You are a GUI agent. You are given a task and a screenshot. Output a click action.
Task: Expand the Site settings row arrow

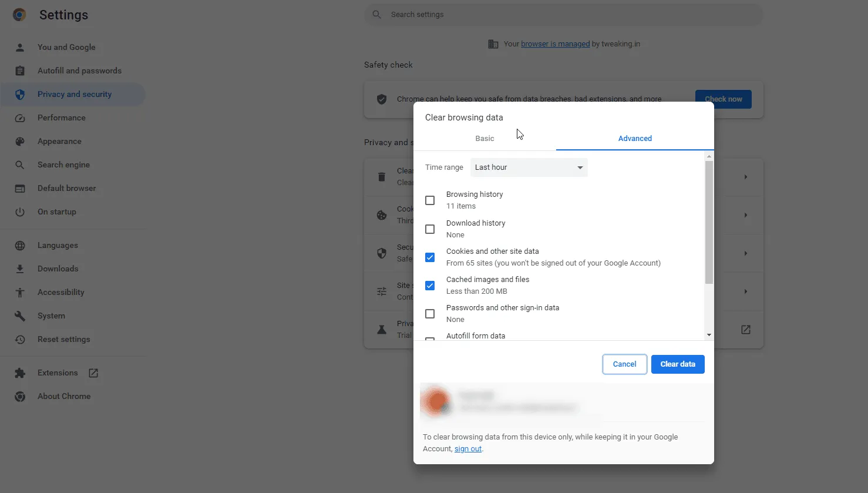tap(746, 291)
